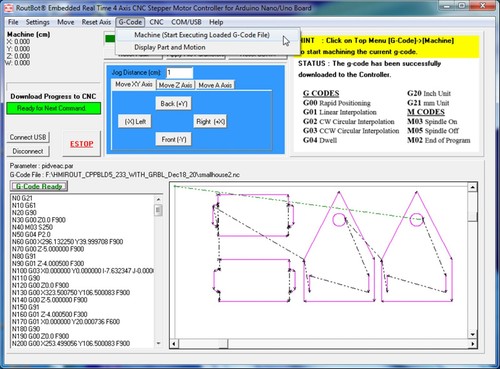This screenshot has height=369, width=500.
Task: Choose Machine (Start Executing Loaded G-Code File)
Action: (207, 35)
